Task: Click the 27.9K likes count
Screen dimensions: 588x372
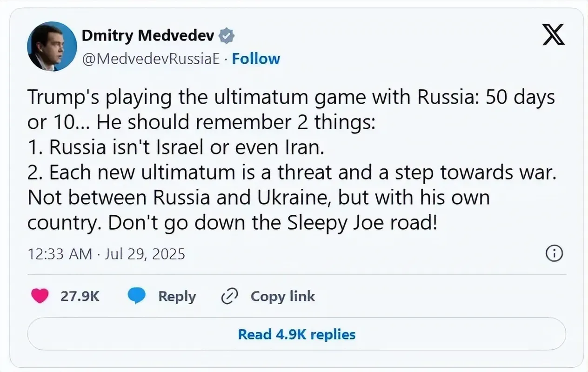Action: point(80,296)
